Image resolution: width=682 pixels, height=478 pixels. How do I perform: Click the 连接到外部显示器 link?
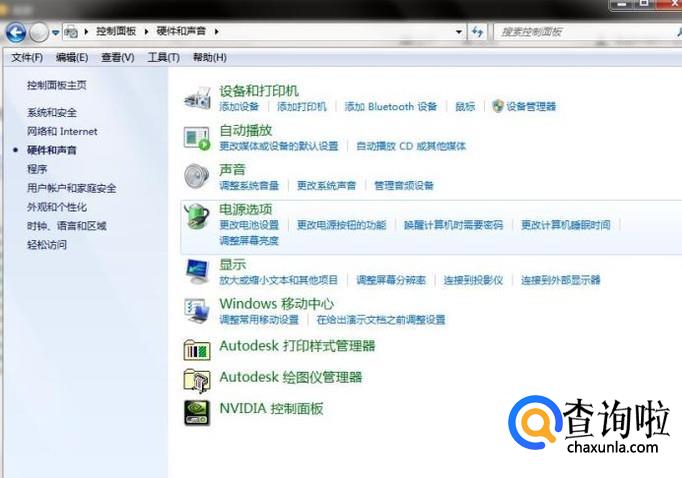[x=561, y=280]
